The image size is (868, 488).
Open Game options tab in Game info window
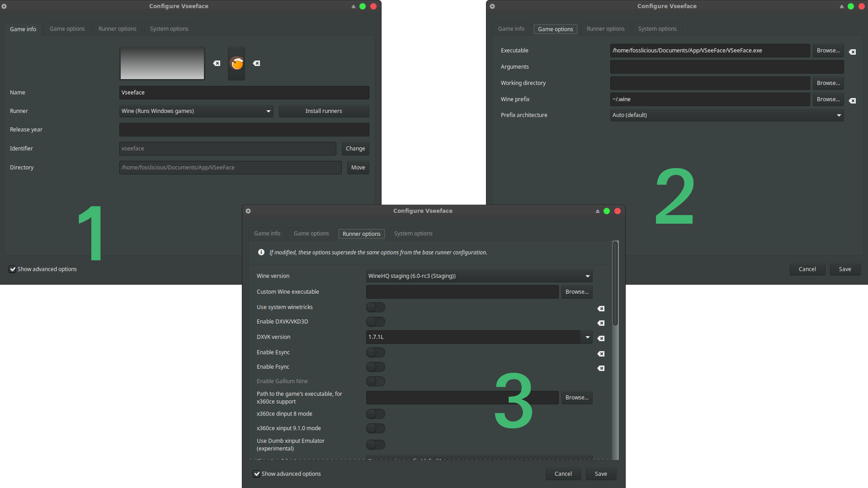click(67, 29)
